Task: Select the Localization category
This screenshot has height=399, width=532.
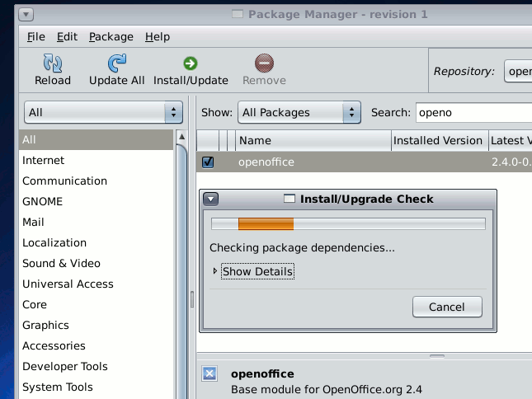Action: coord(96,242)
